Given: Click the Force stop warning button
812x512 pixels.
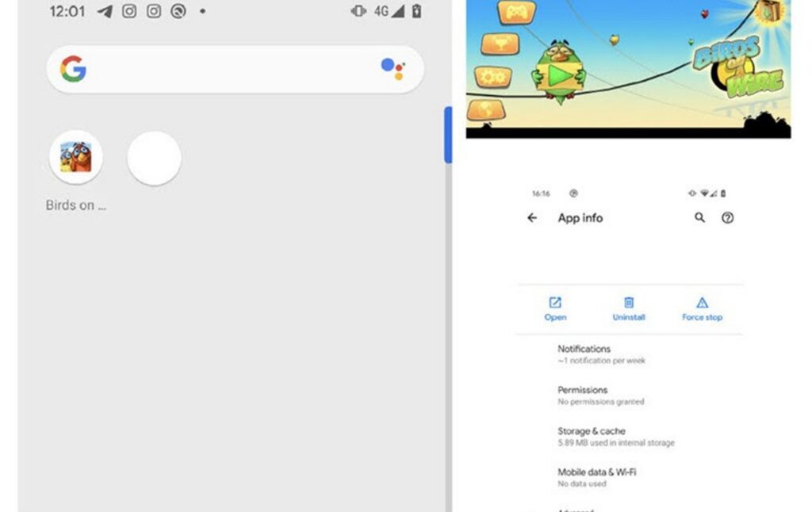Looking at the screenshot, I should [703, 309].
